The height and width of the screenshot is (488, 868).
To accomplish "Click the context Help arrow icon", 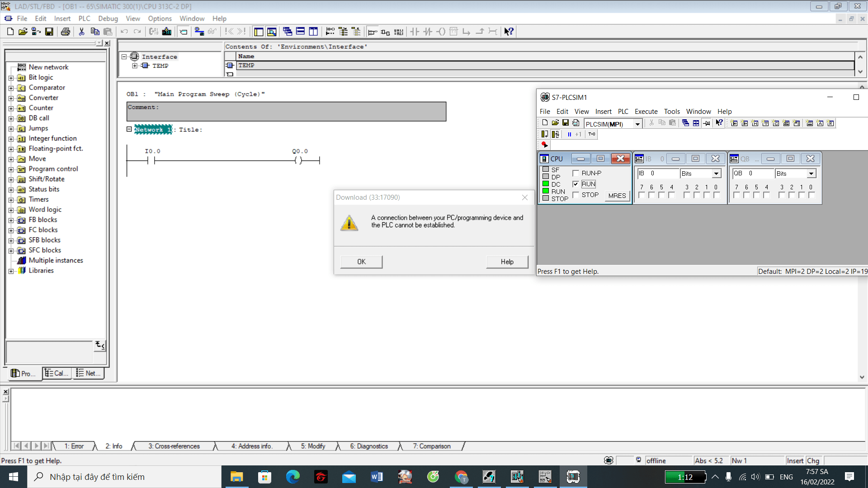I will [x=509, y=32].
